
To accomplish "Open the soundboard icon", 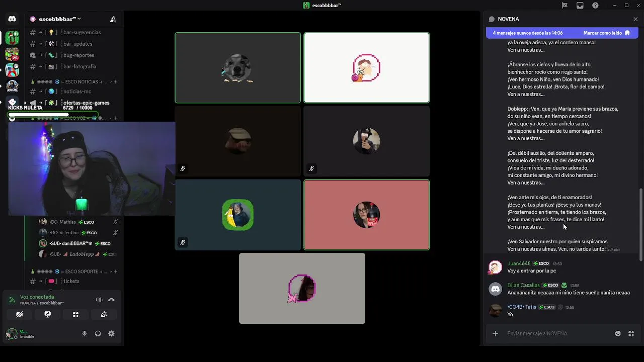I will [104, 314].
